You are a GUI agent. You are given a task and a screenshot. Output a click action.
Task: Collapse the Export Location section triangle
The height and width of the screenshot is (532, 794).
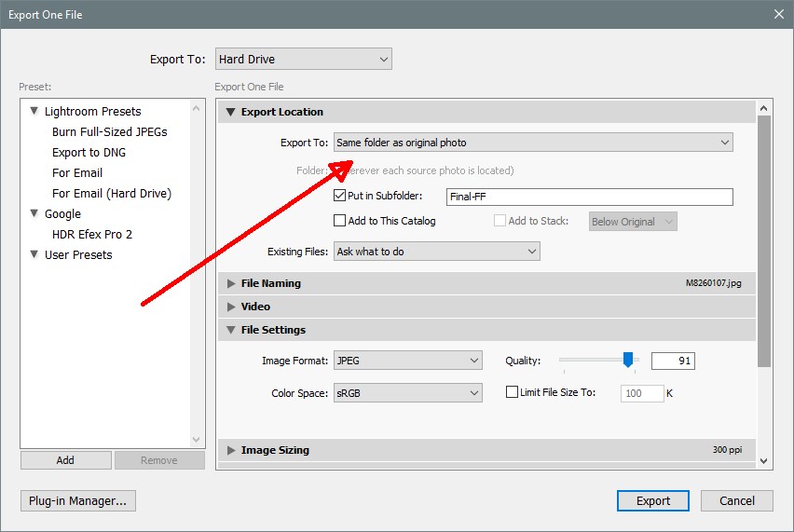(x=231, y=113)
